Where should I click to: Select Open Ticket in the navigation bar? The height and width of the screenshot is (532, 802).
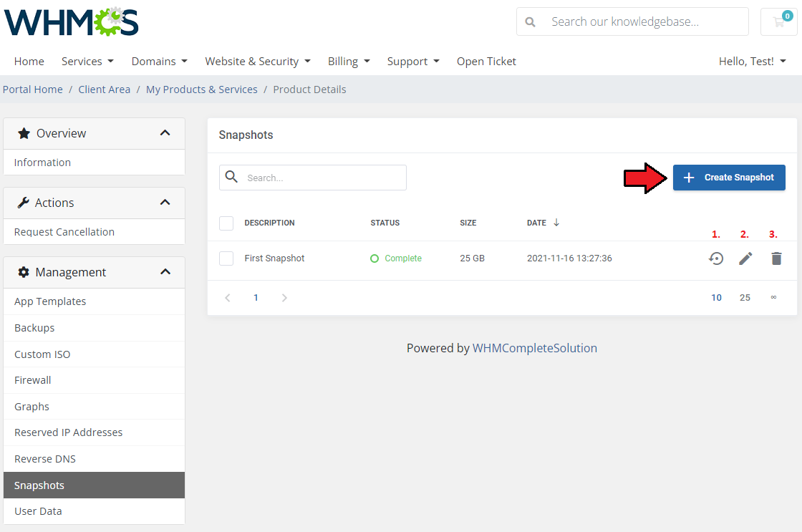tap(486, 62)
